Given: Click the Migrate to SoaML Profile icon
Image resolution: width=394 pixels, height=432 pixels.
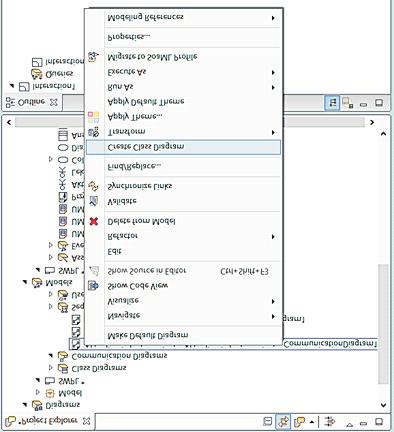Looking at the screenshot, I should coord(94,57).
